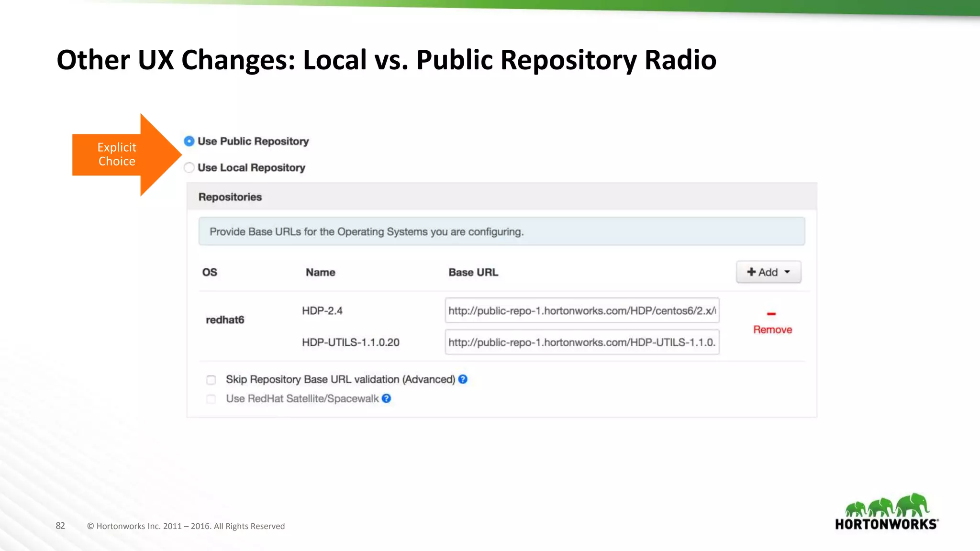Screen dimensions: 980x551
Task: Click the HDP-2.4 Base URL input field
Action: point(582,310)
